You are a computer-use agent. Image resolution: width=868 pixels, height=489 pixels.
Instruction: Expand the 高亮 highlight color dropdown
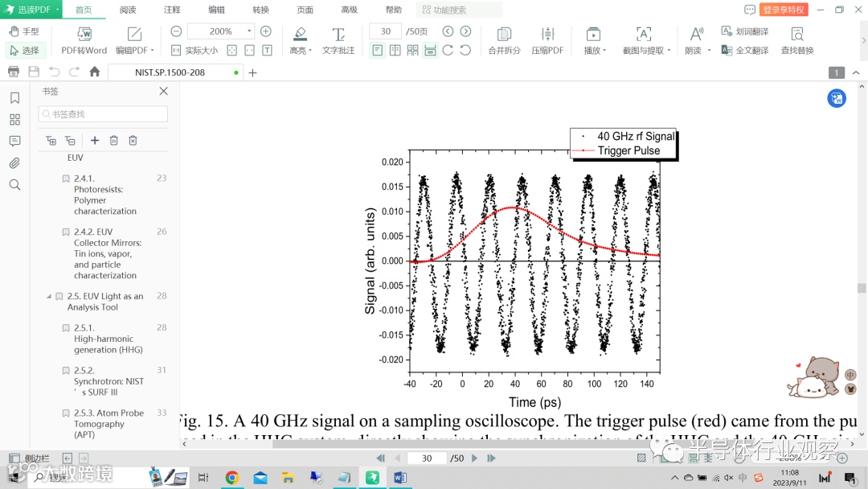coord(310,51)
